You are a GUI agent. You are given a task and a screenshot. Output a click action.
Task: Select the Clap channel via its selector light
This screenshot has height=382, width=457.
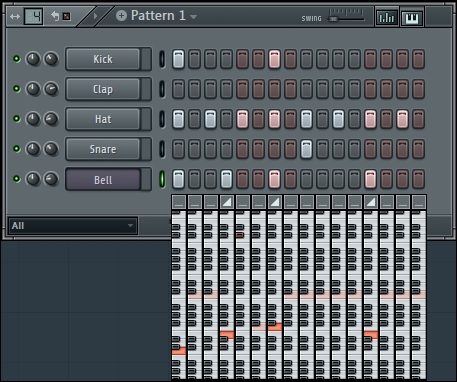pos(162,89)
